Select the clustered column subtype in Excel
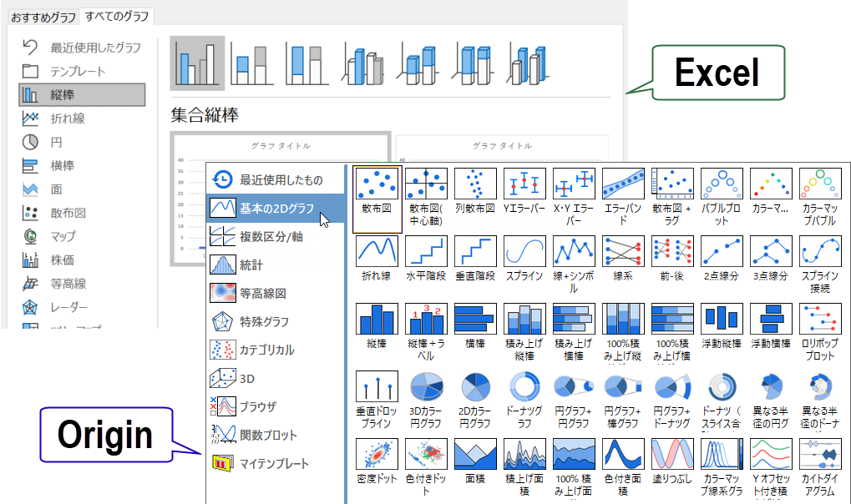The height and width of the screenshot is (504, 851). [x=197, y=63]
